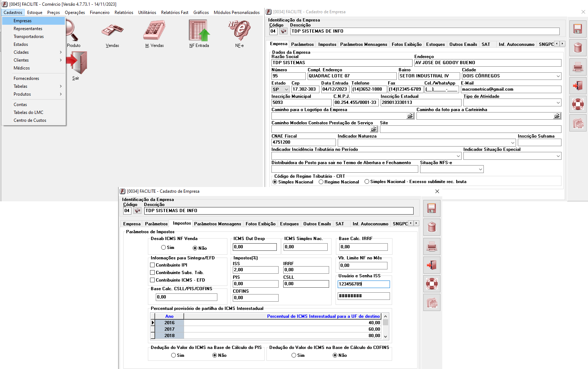Click search icon beside Código in upper window
Image resolution: width=588 pixels, height=369 pixels.
283,31
